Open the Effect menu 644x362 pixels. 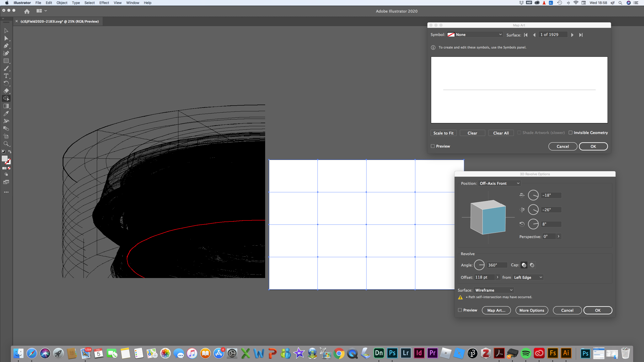[x=104, y=3]
